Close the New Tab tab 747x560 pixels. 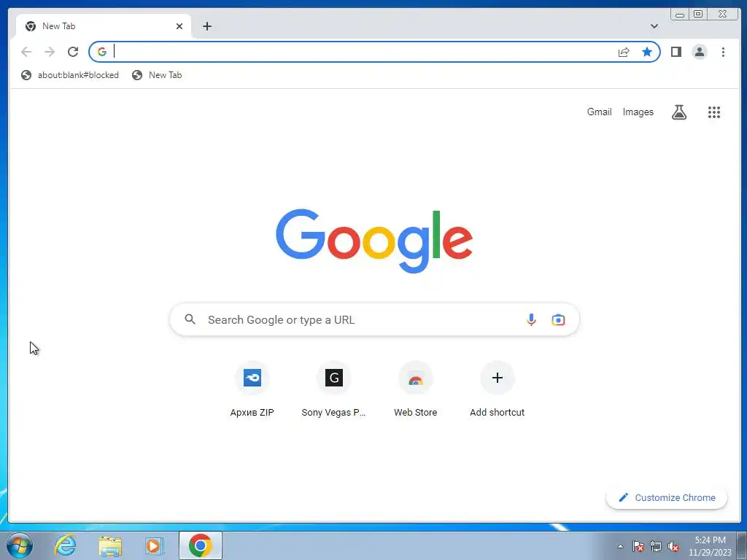pyautogui.click(x=179, y=26)
